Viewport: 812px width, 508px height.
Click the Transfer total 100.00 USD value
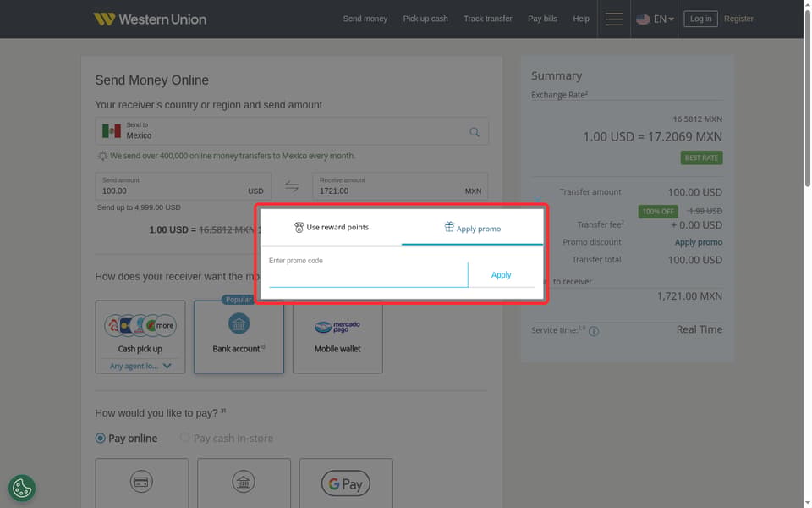[695, 260]
